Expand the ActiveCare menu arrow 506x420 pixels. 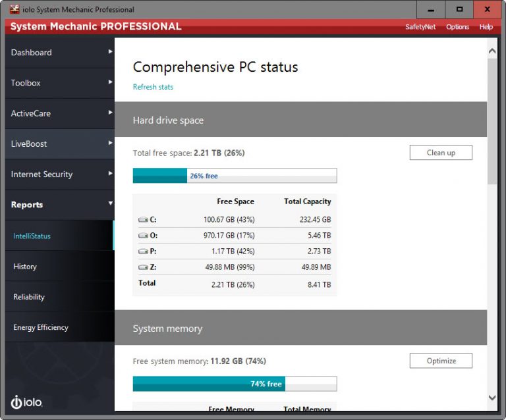pyautogui.click(x=111, y=113)
